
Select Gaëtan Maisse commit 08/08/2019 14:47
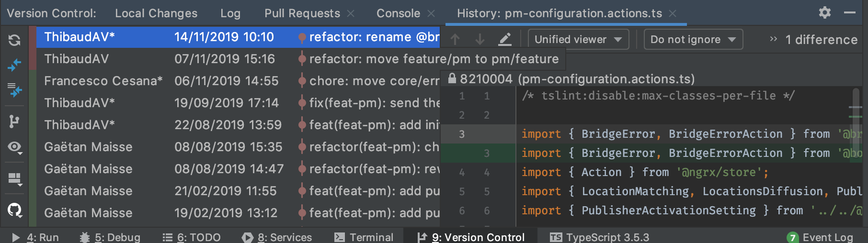[x=238, y=169]
